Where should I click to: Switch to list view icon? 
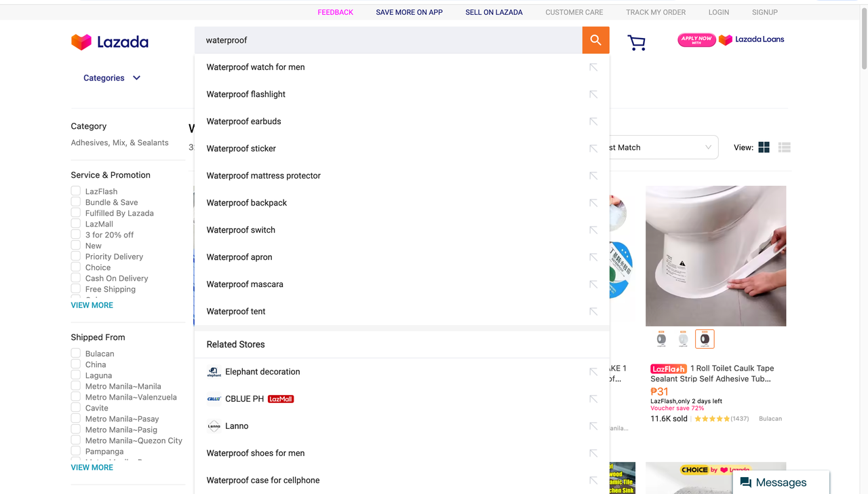coord(785,147)
